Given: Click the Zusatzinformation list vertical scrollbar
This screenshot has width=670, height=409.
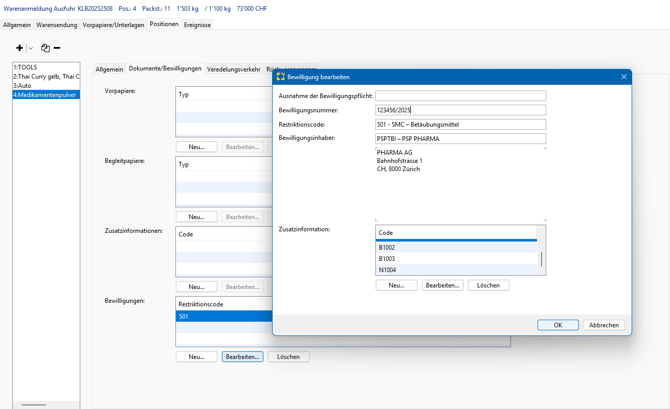Looking at the screenshot, I should point(542,259).
